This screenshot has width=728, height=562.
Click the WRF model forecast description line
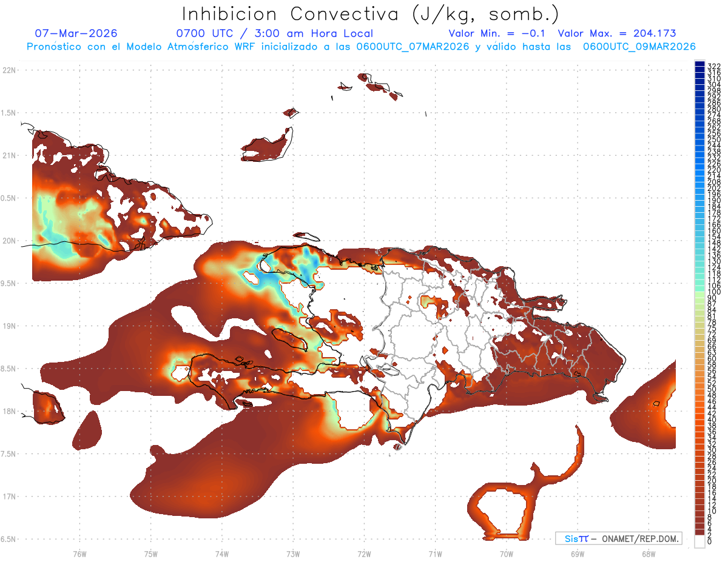pos(361,47)
